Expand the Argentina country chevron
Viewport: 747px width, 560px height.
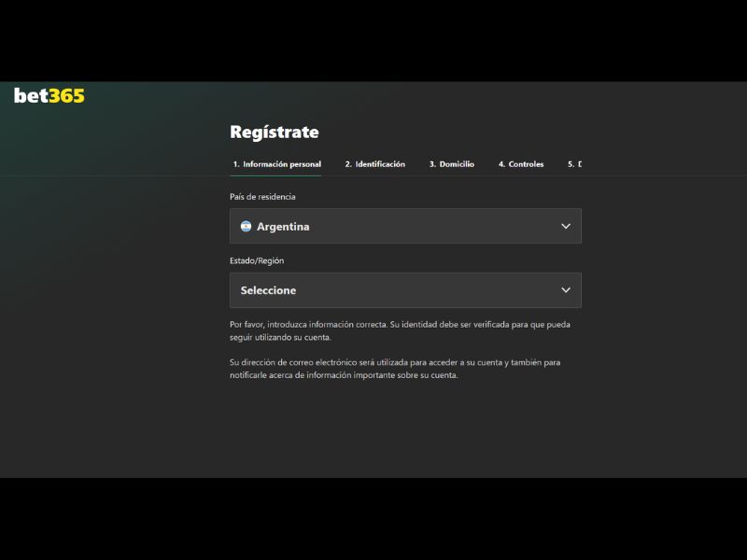coord(566,226)
